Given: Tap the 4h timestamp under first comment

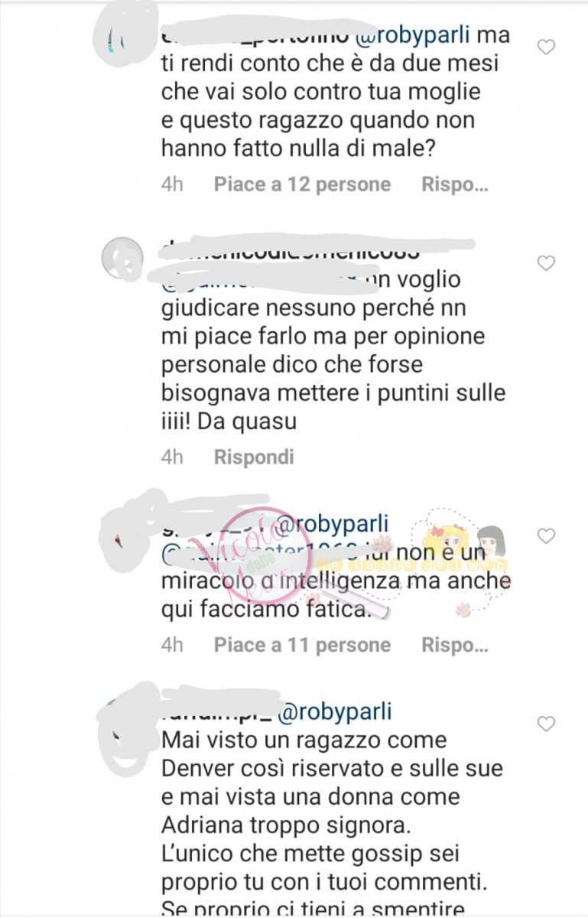Looking at the screenshot, I should click(x=172, y=184).
